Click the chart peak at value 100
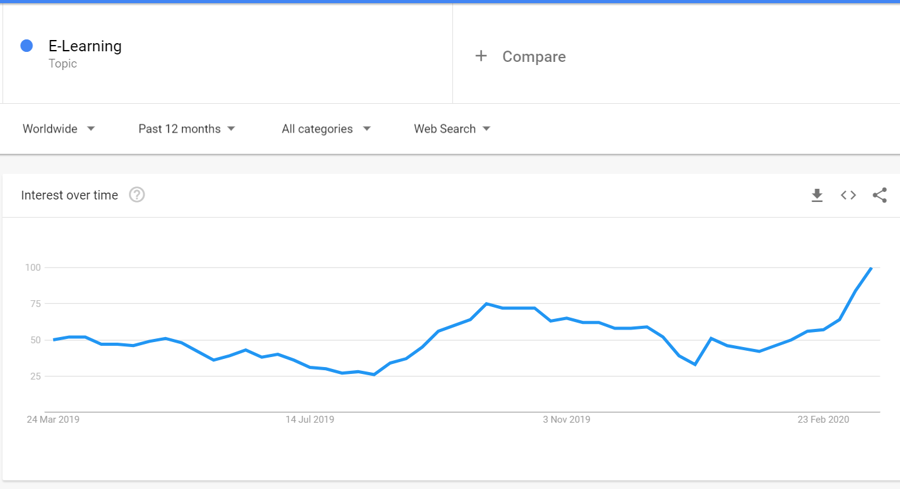Image resolution: width=900 pixels, height=489 pixels. tap(871, 268)
